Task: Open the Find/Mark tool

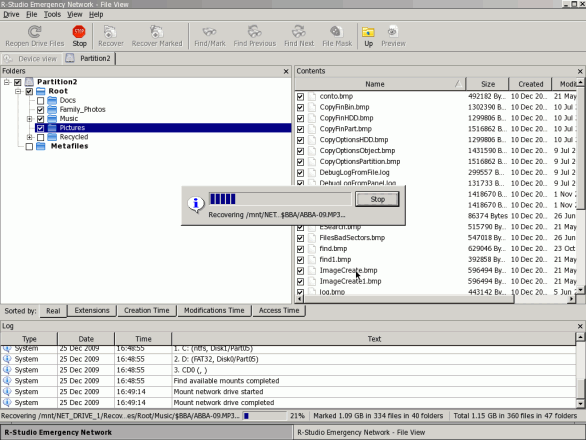Action: (x=210, y=32)
